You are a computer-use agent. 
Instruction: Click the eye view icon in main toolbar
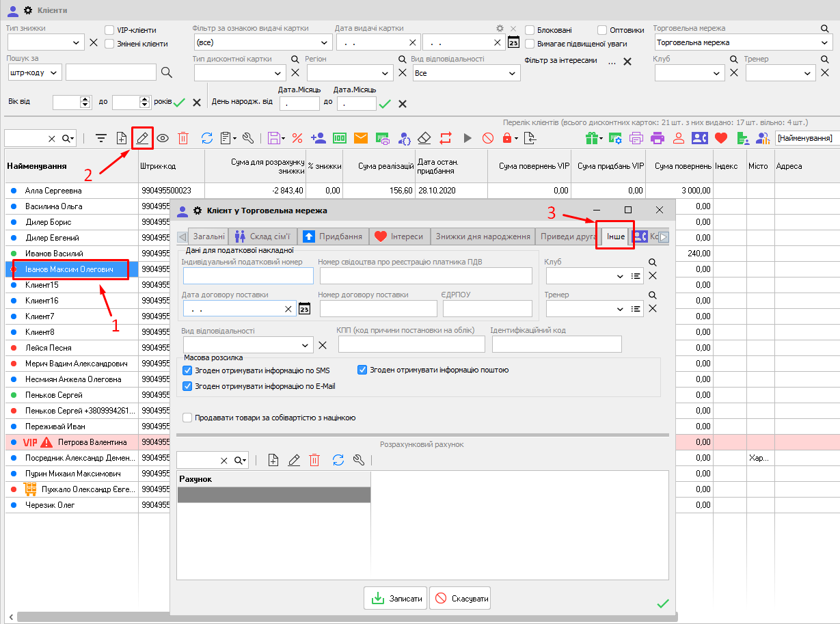pyautogui.click(x=163, y=138)
